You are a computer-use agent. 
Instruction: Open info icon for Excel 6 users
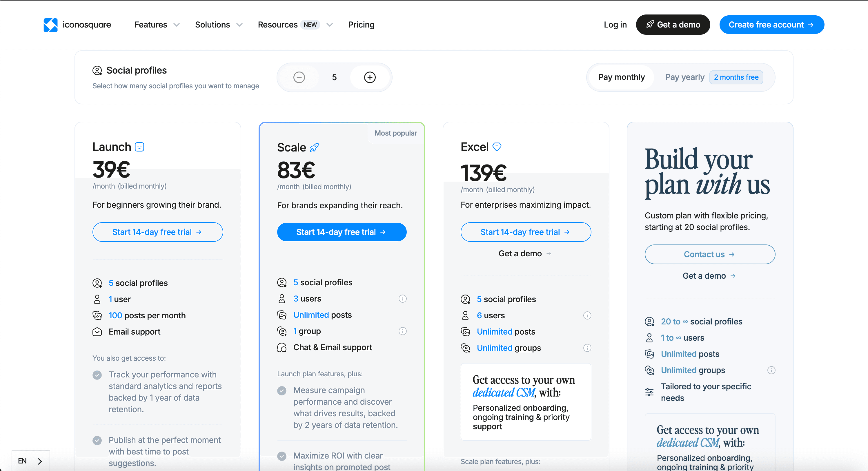[587, 315]
